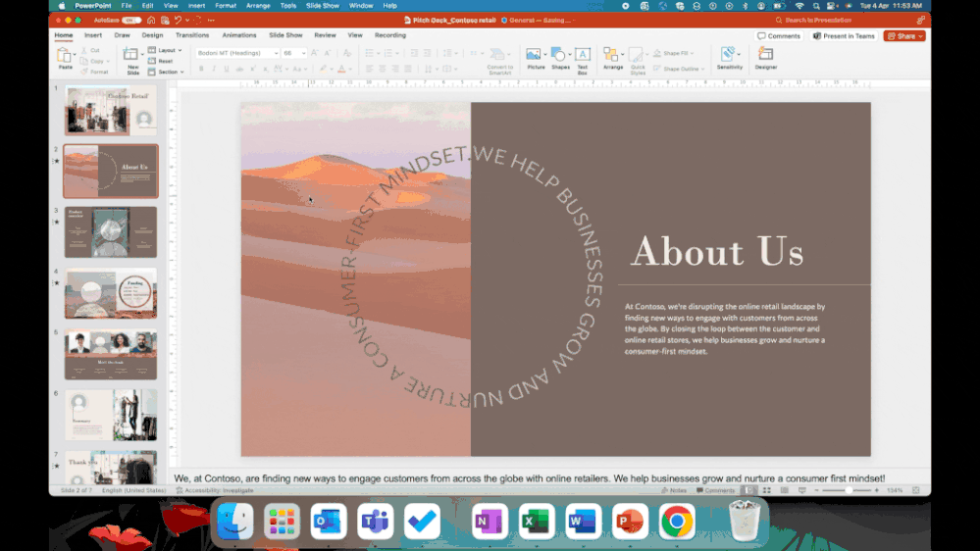
Task: Click the center text alignment icon
Action: 383,69
